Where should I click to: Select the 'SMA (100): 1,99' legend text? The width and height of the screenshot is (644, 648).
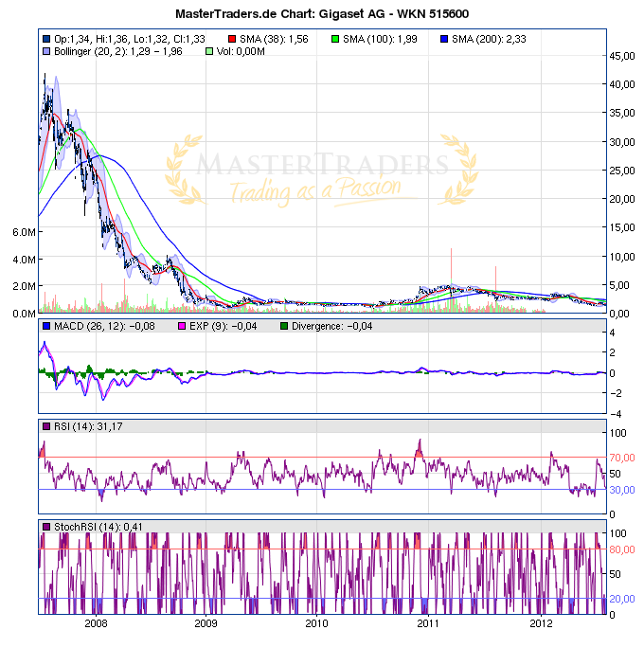(x=380, y=39)
